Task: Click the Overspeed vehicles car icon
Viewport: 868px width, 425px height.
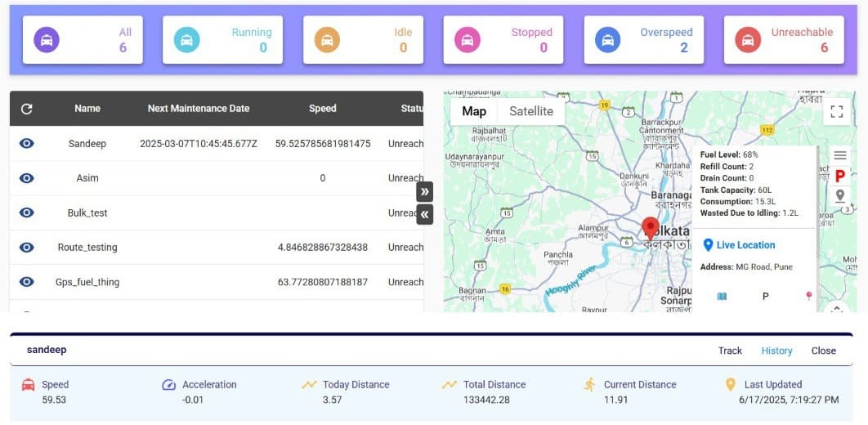Action: [608, 40]
